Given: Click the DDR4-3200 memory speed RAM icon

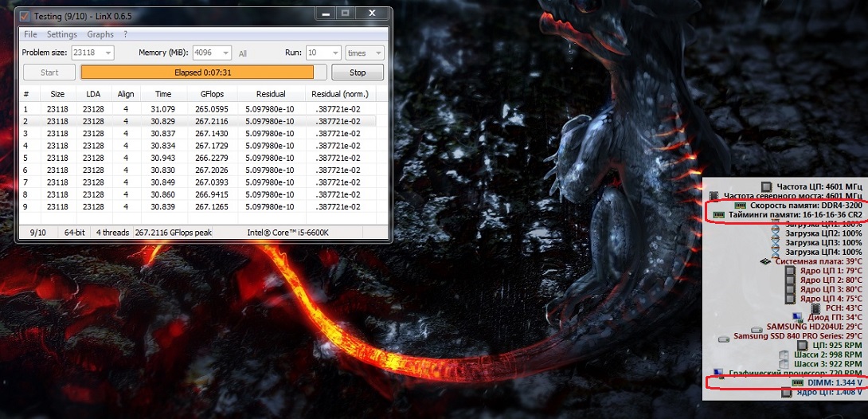Looking at the screenshot, I should coord(741,205).
